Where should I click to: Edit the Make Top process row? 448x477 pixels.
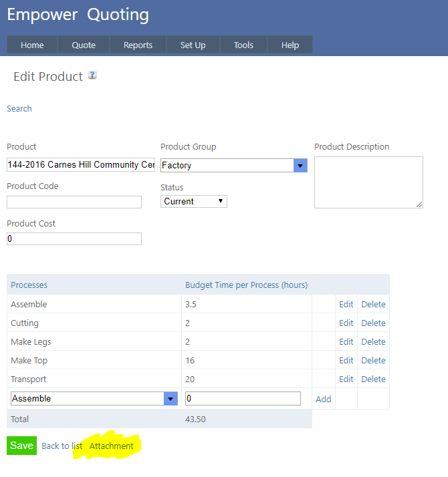coord(346,360)
